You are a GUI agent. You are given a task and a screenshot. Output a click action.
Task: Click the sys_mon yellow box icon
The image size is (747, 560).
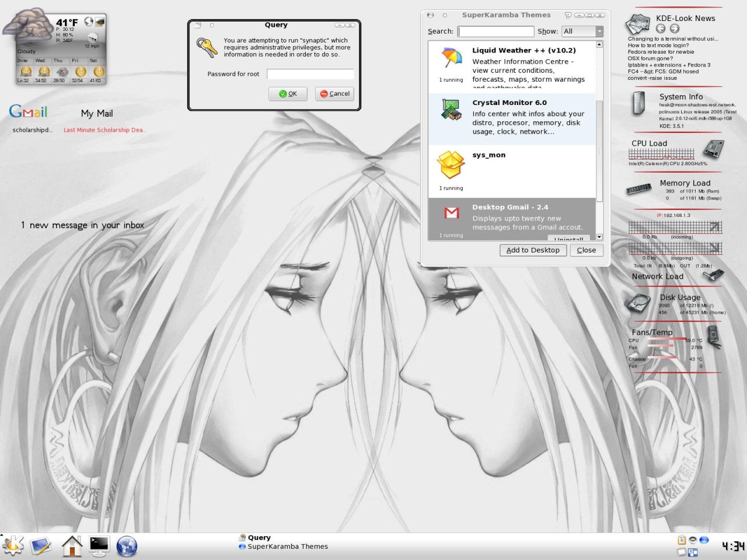click(451, 164)
